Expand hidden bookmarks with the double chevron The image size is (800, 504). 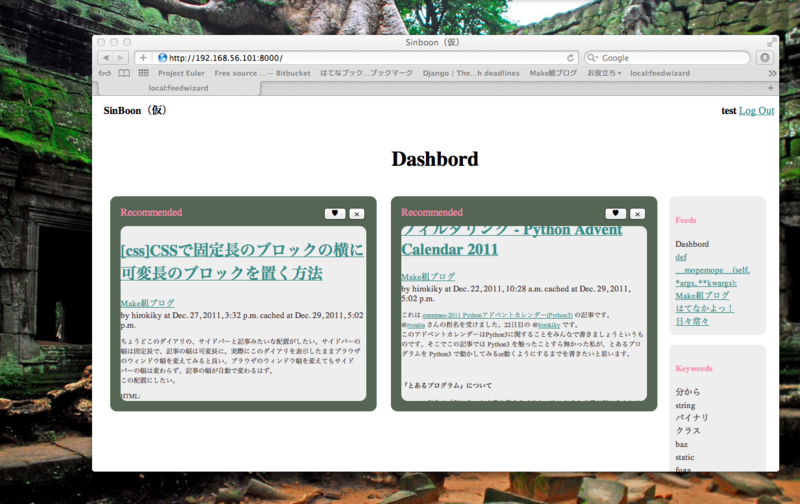point(772,73)
